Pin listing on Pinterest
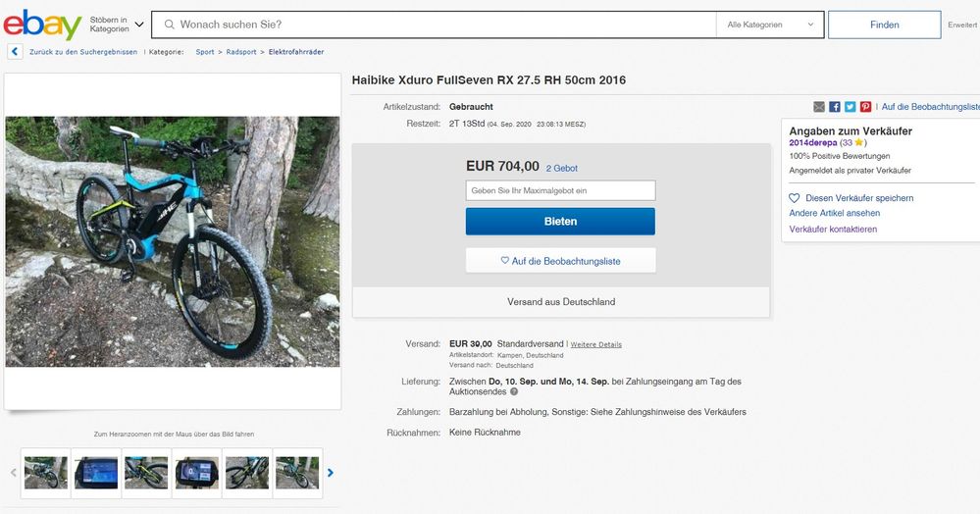 coord(865,106)
